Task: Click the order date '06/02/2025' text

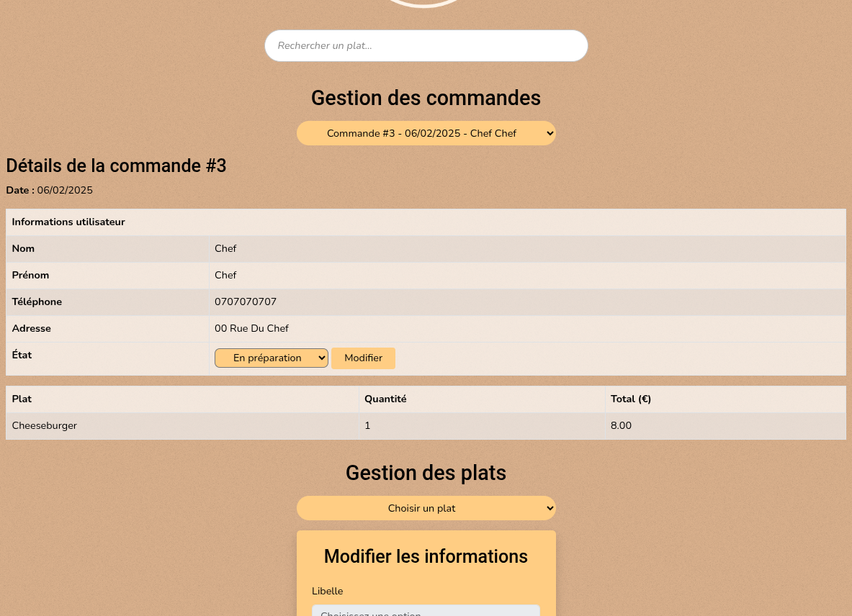Action: [65, 191]
